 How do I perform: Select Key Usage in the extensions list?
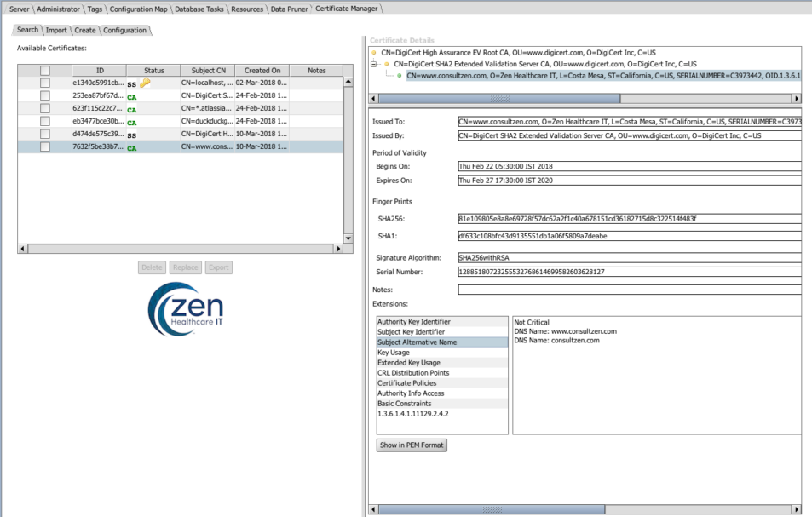coord(395,353)
